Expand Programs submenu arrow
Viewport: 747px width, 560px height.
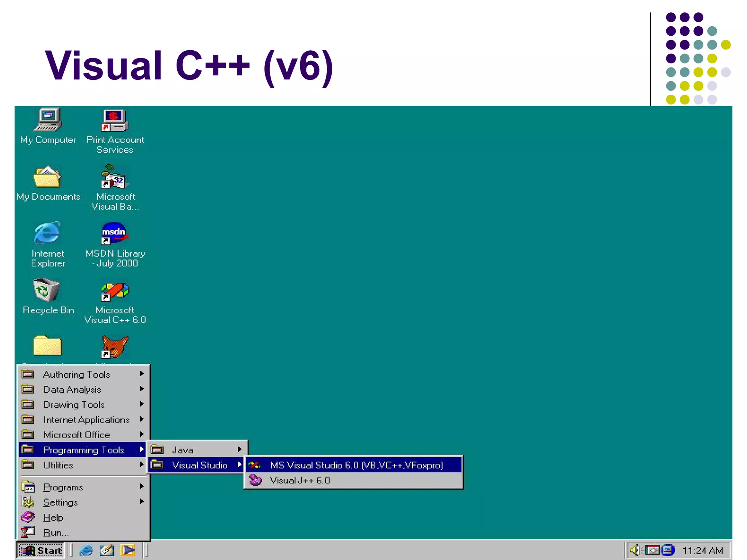coord(142,486)
